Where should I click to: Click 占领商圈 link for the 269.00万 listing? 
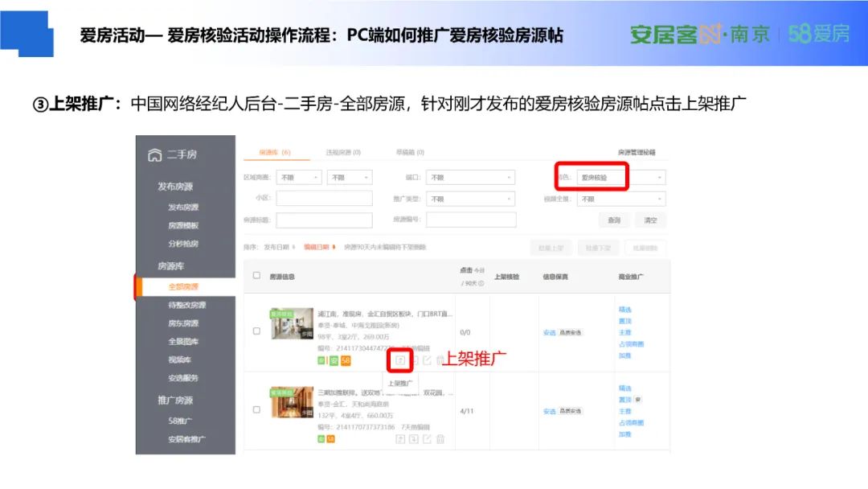631,344
